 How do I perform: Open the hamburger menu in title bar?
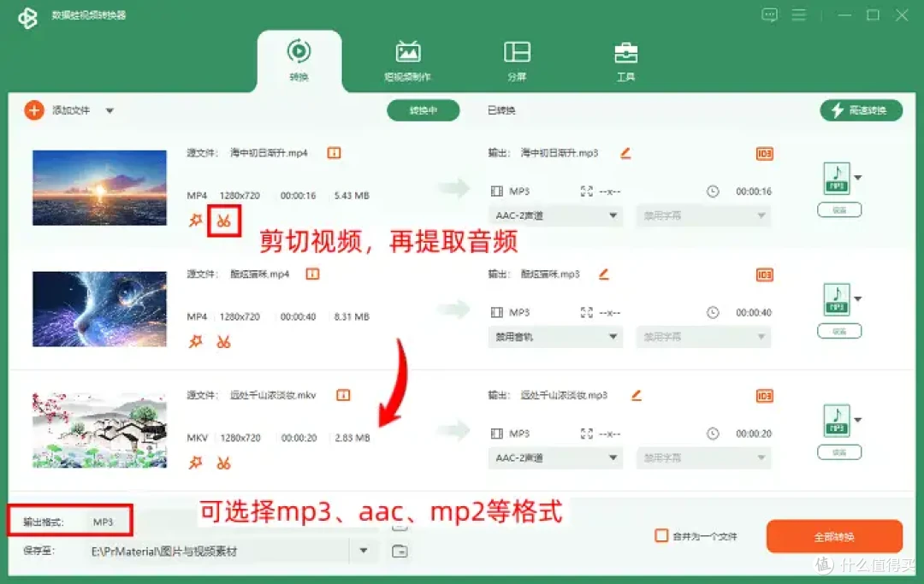(x=798, y=15)
